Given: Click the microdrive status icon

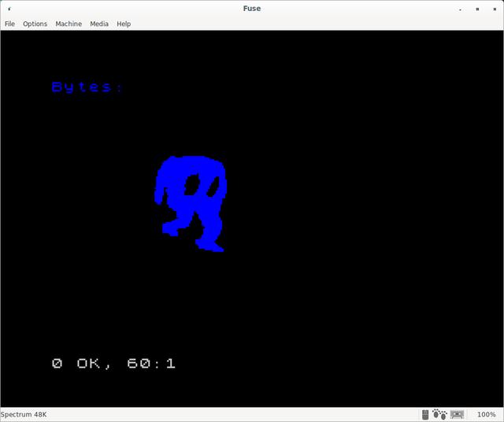Looking at the screenshot, I should pyautogui.click(x=425, y=415).
